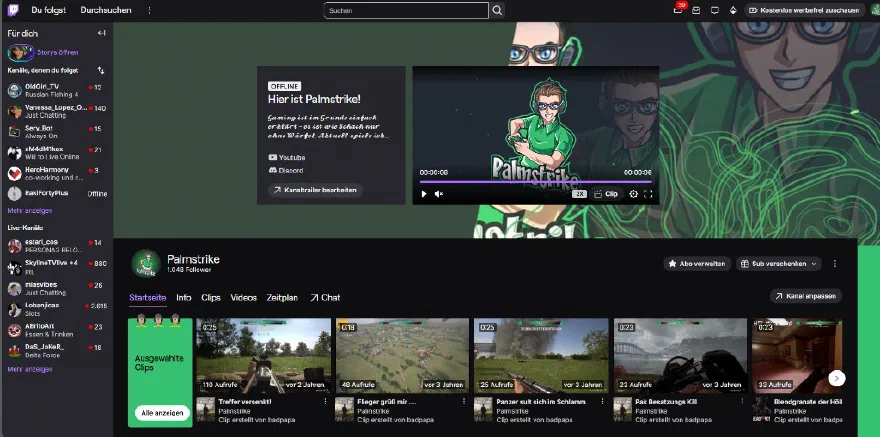Toggle the 2X playback speed badge
The height and width of the screenshot is (437, 880).
(x=579, y=194)
